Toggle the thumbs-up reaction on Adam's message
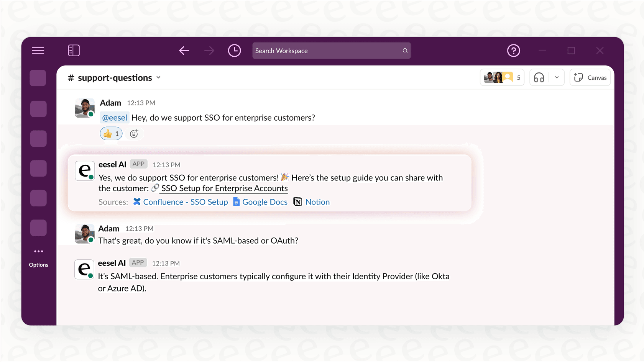The height and width of the screenshot is (362, 644). coord(111,133)
